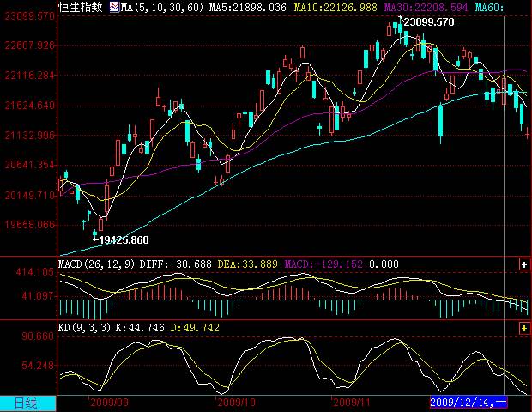Click the DIFF:-30.688 value
532x412 pixels.
176,264
